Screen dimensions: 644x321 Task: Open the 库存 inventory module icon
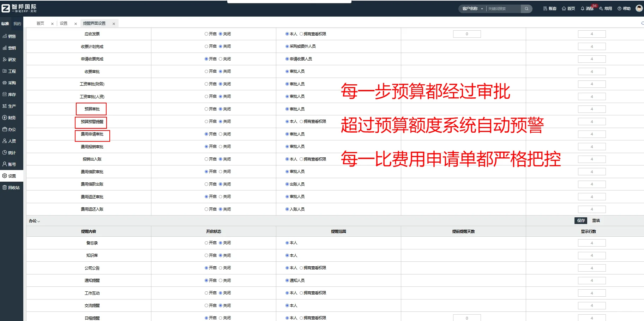tap(5, 95)
